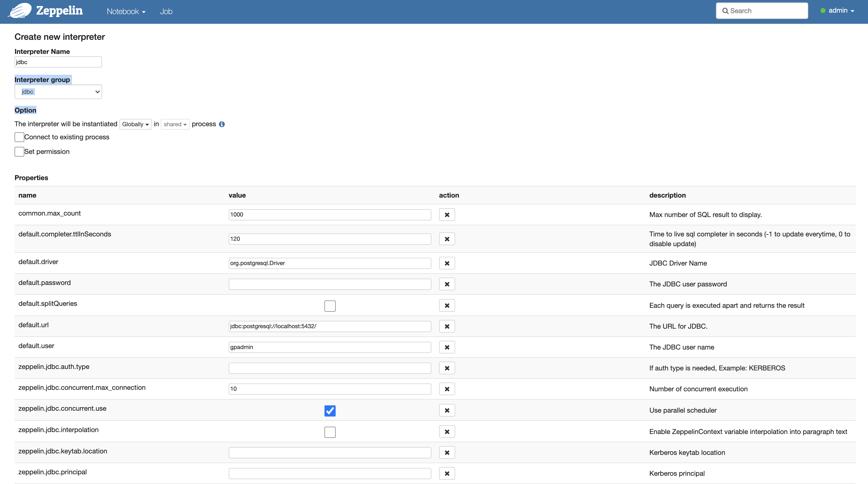This screenshot has width=868, height=484.
Task: Click the info icon beside the process option
Action: 221,124
